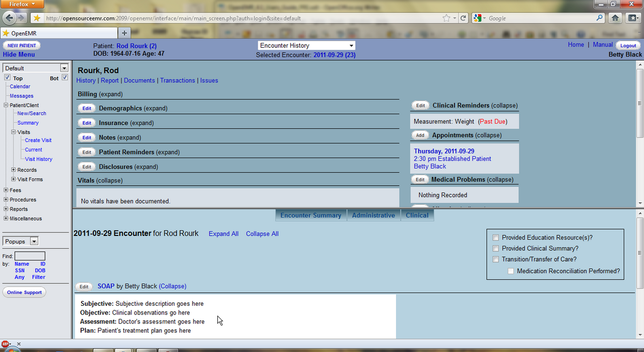Click the Logout button

coord(628,46)
